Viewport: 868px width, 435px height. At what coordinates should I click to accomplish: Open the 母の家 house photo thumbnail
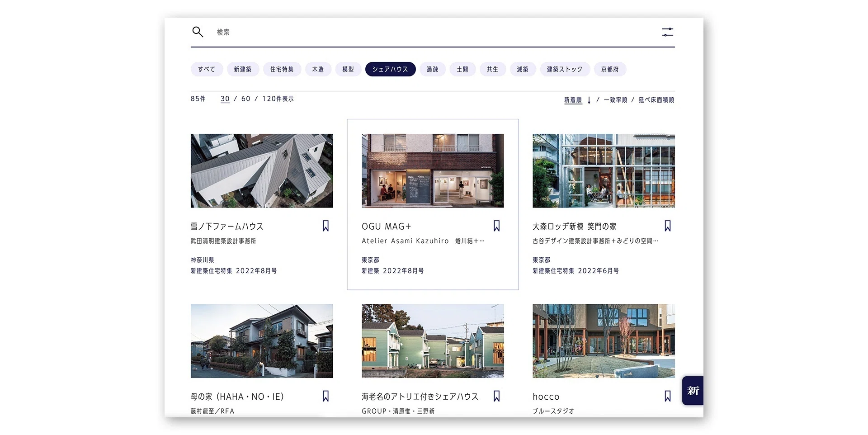pos(262,341)
